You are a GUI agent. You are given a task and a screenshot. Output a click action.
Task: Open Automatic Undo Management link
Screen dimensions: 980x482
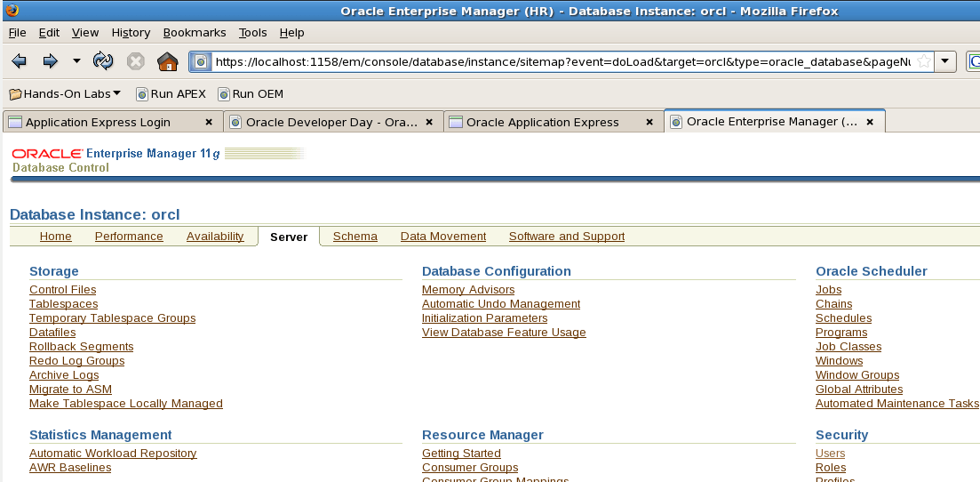(x=501, y=303)
